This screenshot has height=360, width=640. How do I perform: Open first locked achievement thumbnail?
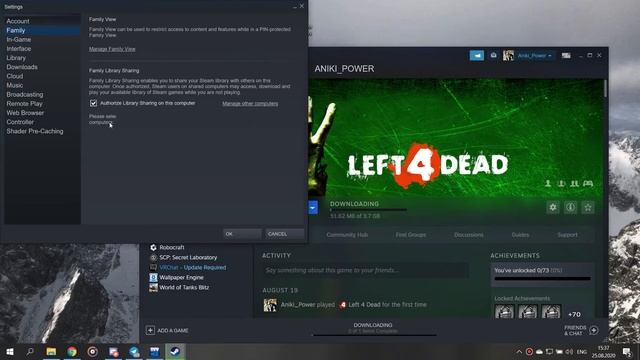(504, 312)
